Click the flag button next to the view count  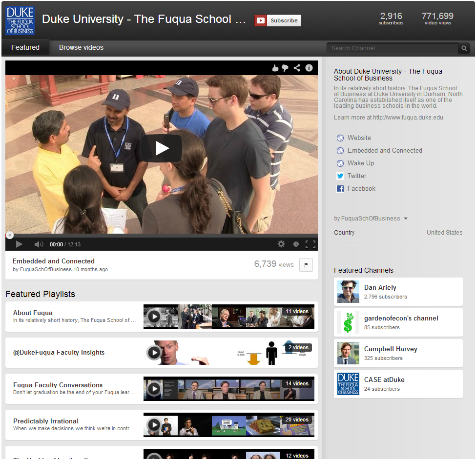point(306,264)
